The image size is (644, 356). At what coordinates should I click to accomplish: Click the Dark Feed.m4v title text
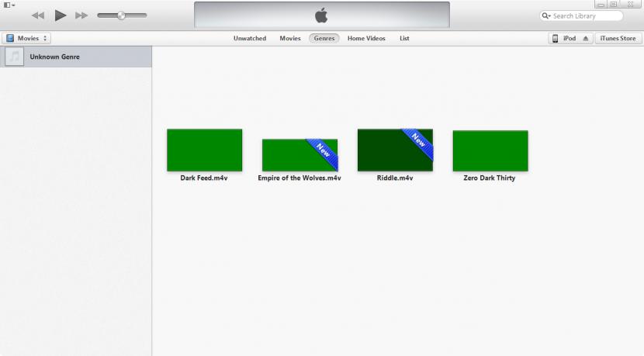204,178
